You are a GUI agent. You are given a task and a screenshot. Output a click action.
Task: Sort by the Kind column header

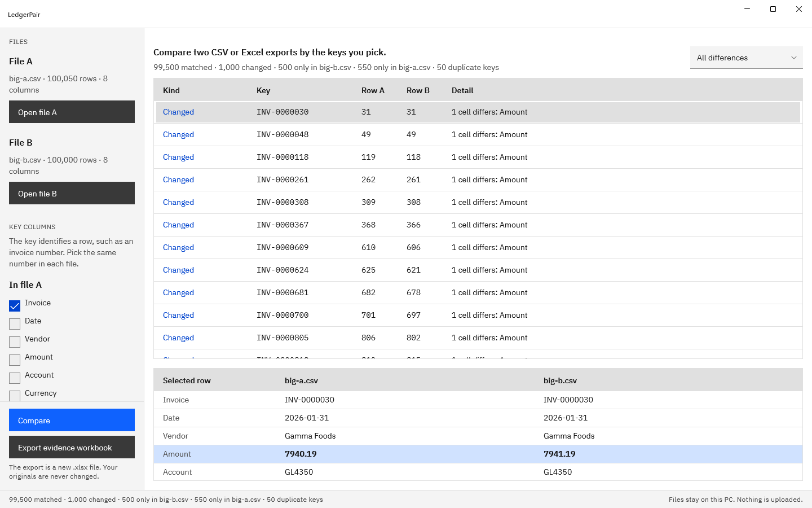pyautogui.click(x=171, y=90)
